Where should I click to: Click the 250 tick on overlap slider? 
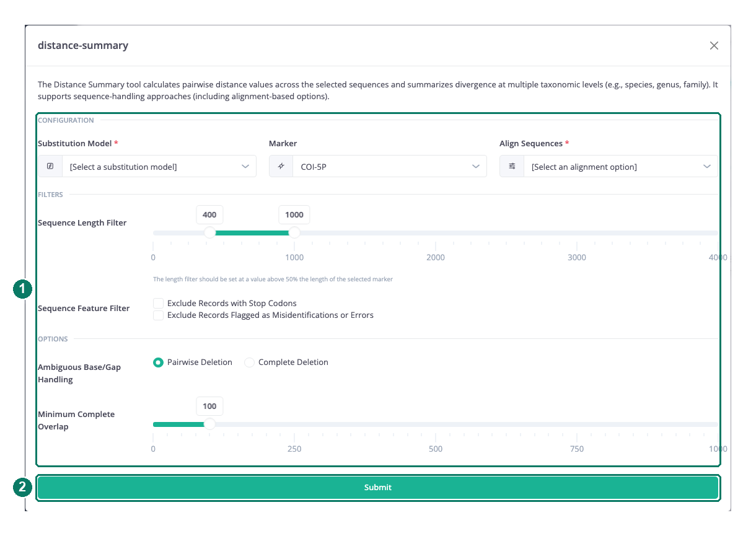(x=294, y=449)
